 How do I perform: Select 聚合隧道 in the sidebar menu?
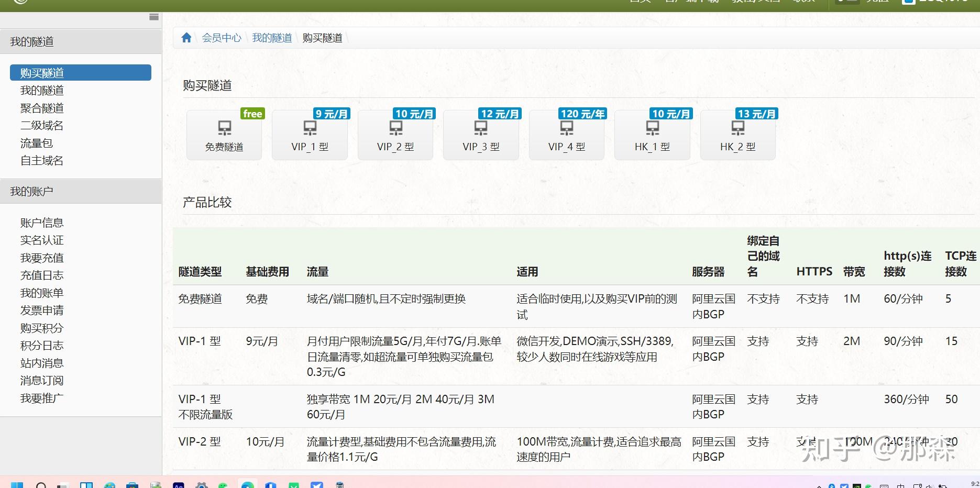click(x=41, y=108)
